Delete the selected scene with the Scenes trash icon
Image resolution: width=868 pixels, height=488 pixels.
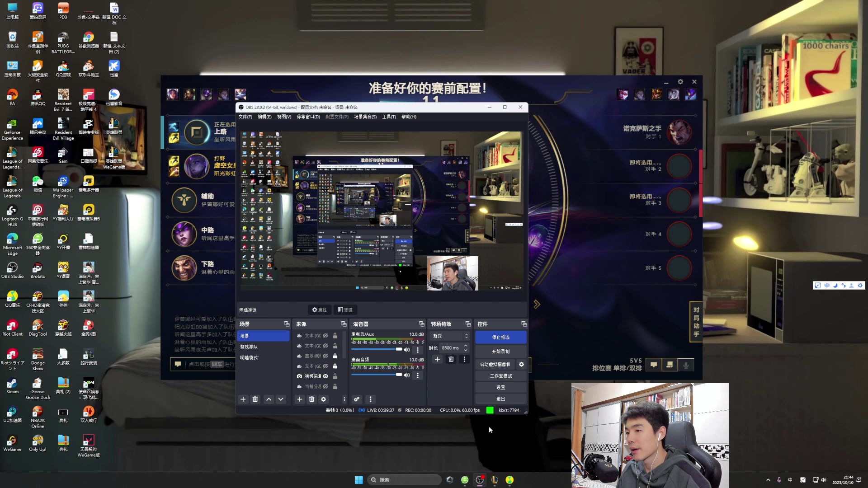tap(255, 399)
